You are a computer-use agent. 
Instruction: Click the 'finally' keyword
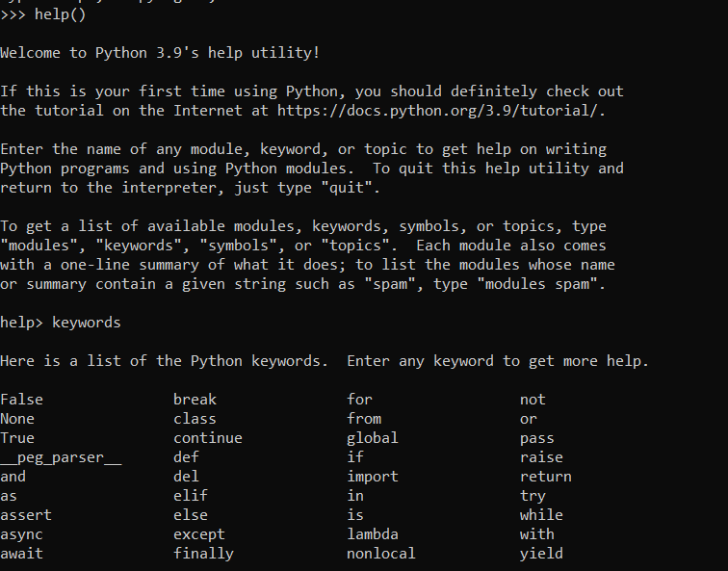[203, 554]
